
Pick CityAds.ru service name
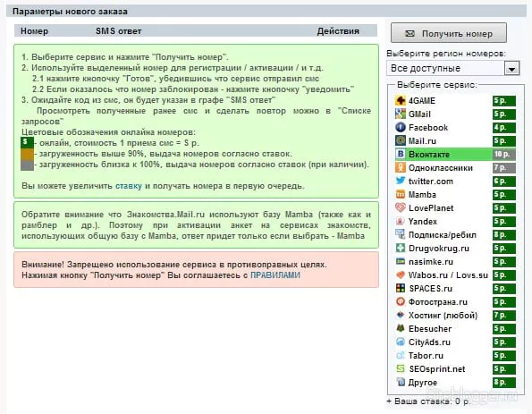point(429,342)
